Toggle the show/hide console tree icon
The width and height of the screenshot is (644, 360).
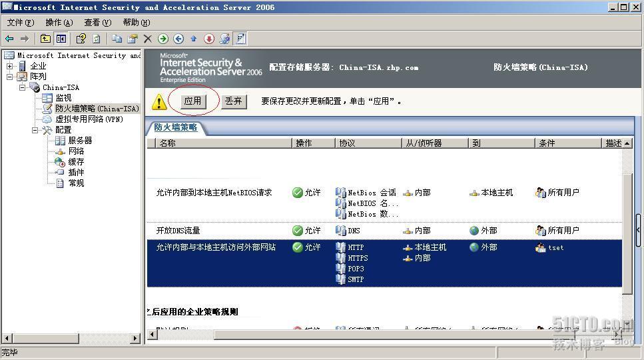(x=61, y=39)
